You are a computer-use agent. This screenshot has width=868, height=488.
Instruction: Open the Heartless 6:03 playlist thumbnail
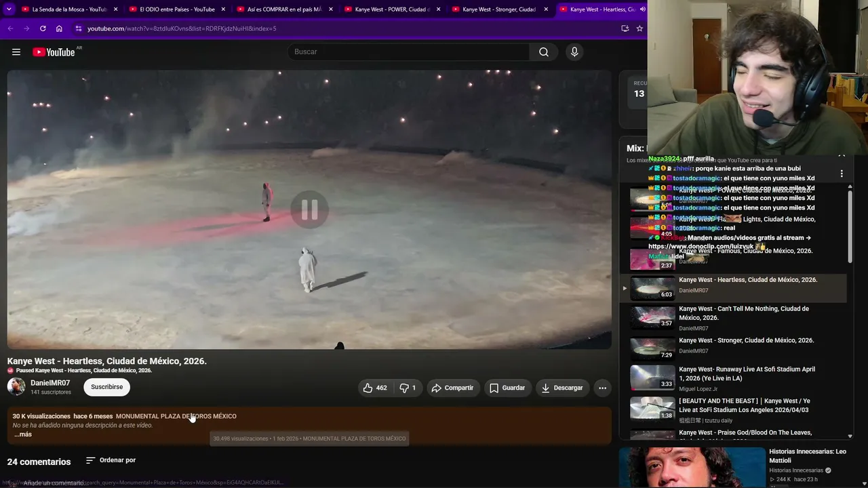[652, 288]
